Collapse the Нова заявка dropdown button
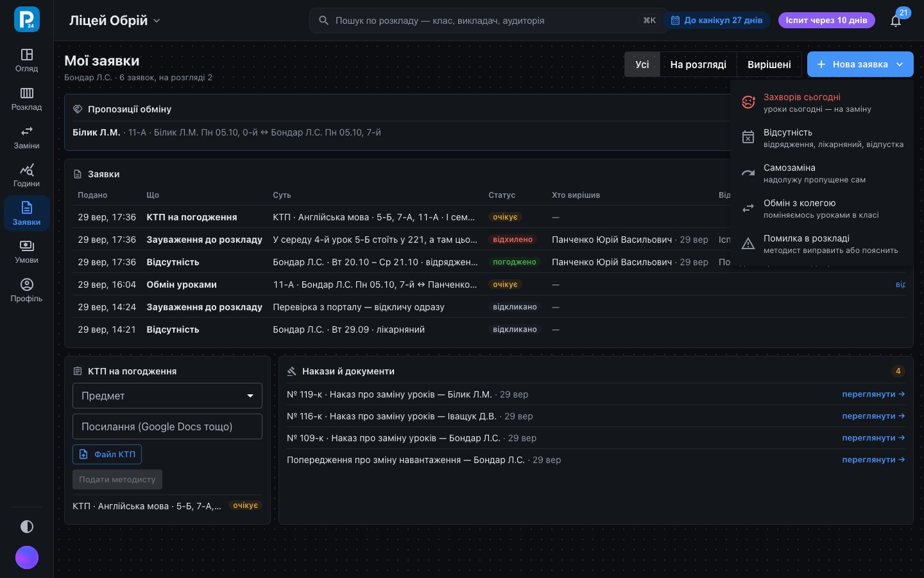The width and height of the screenshot is (924, 578). pyautogui.click(x=860, y=64)
